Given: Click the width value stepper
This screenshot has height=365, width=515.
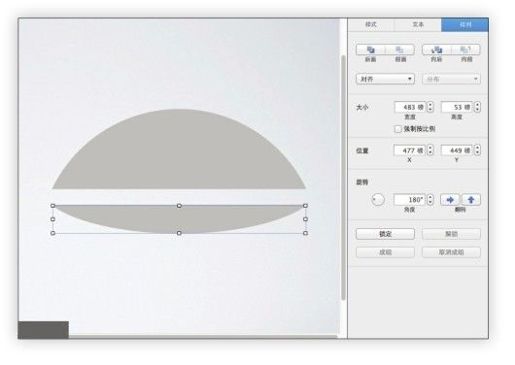Looking at the screenshot, I should click(430, 107).
